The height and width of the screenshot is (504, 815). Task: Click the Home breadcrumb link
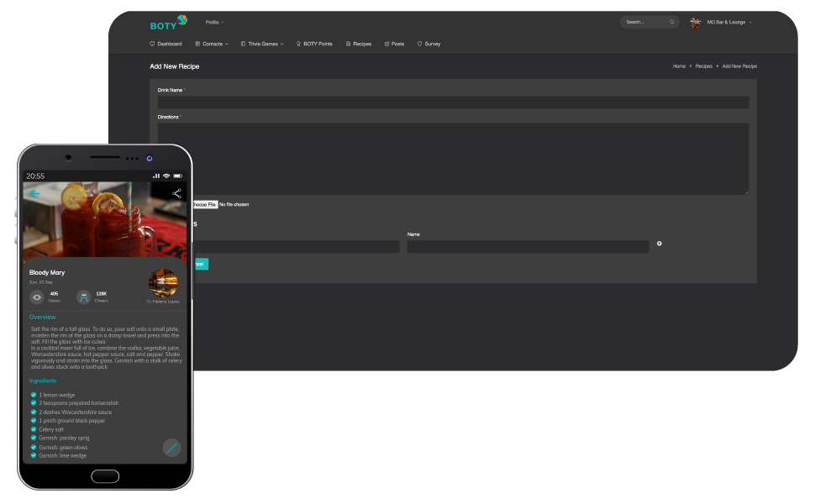pos(679,66)
